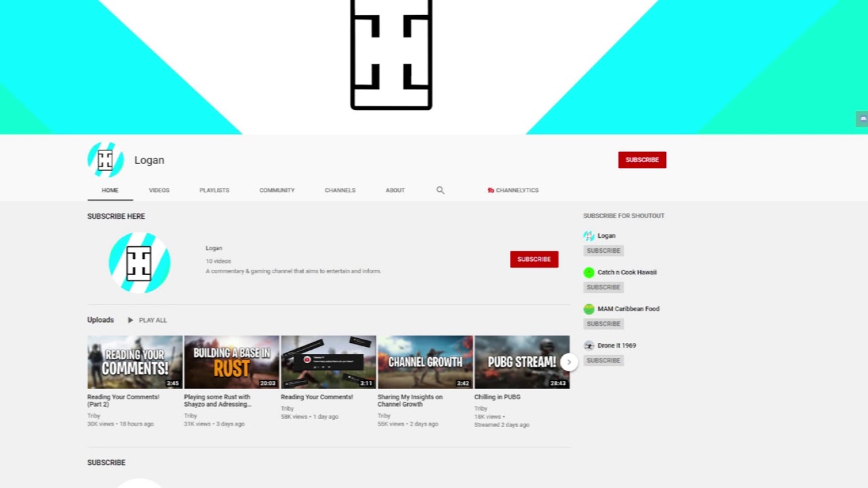Open the Playlists tab

coord(214,190)
